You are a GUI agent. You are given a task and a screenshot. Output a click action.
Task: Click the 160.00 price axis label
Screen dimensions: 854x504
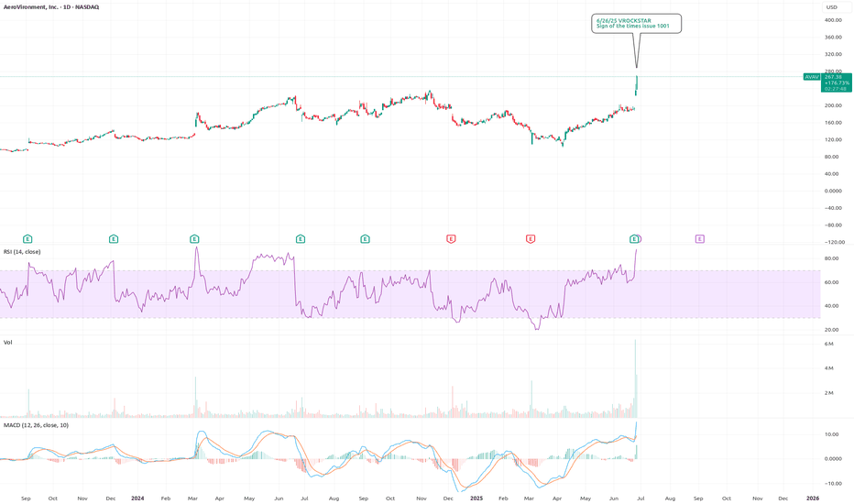[x=833, y=123]
